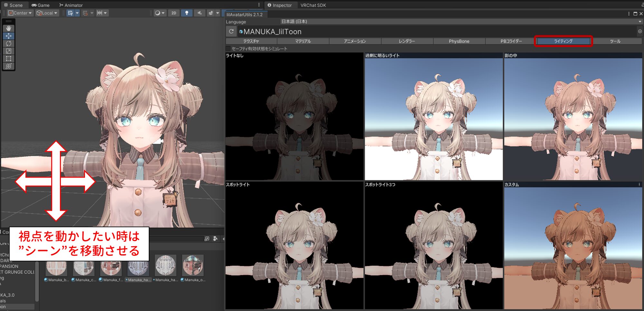Image resolution: width=644 pixels, height=311 pixels.
Task: Select the Rect transform tool
Action: pyautogui.click(x=8, y=59)
